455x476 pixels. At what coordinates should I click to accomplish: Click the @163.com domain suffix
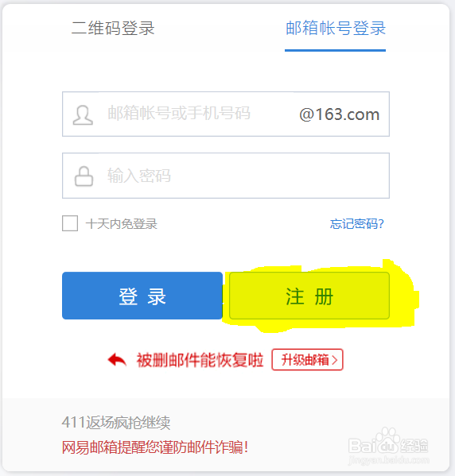pos(340,114)
